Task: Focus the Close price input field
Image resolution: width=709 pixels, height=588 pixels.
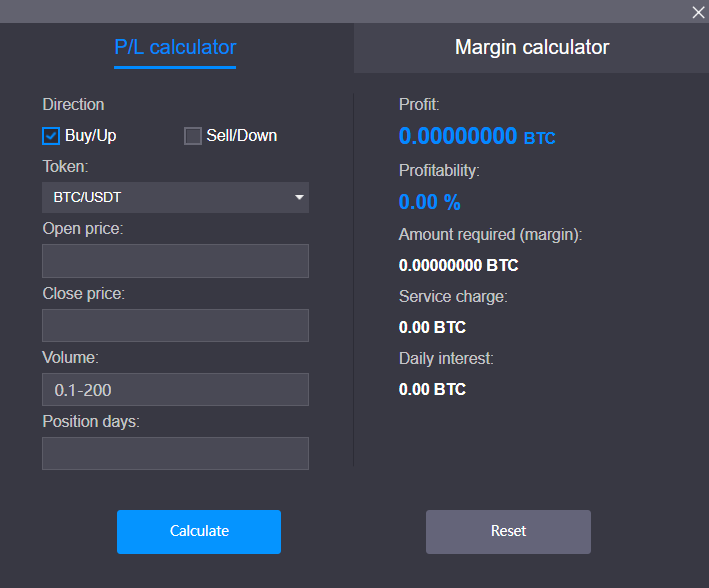Action: [x=175, y=325]
